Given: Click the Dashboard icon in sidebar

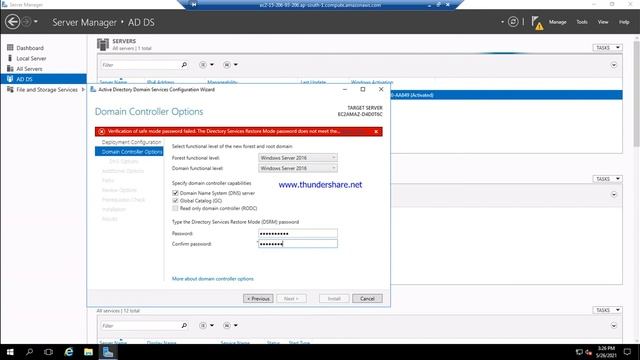Looking at the screenshot, I should (10, 47).
